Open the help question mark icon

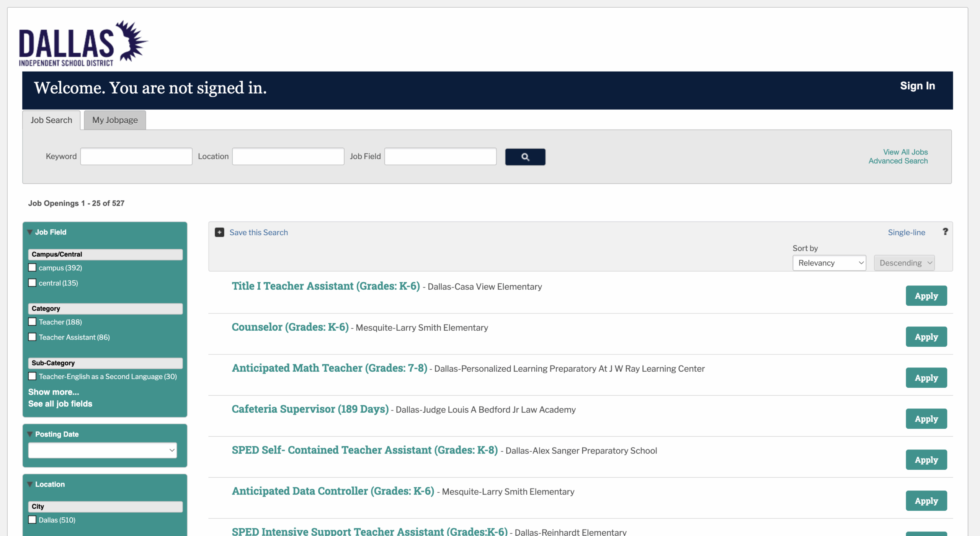tap(945, 231)
